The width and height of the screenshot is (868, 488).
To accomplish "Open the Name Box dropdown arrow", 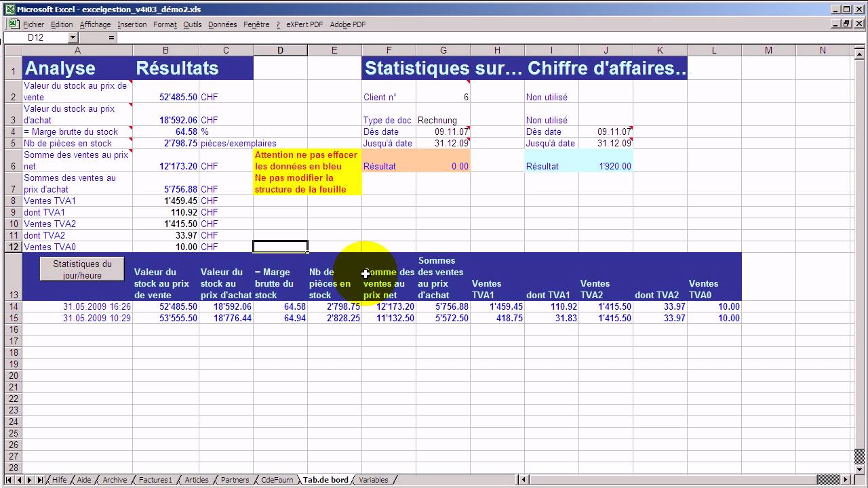I will (73, 38).
